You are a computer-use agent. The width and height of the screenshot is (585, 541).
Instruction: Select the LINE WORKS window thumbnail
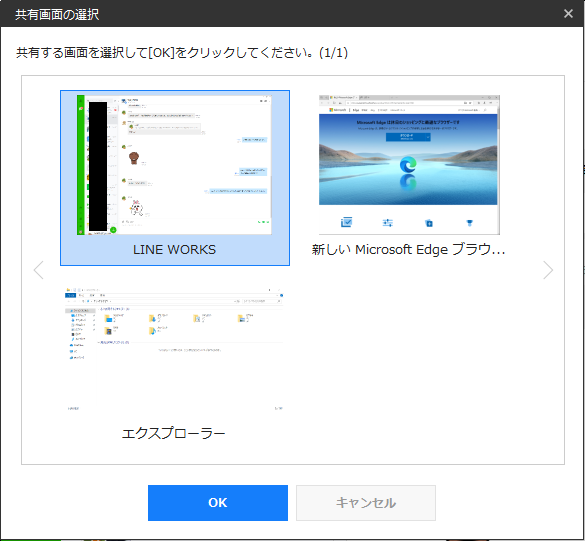[x=175, y=178]
